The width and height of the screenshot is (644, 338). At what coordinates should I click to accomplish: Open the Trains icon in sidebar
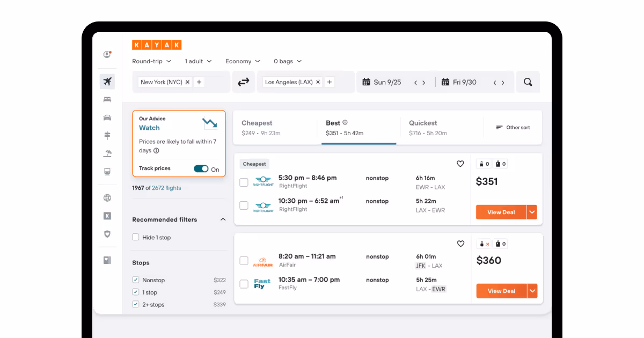(107, 172)
